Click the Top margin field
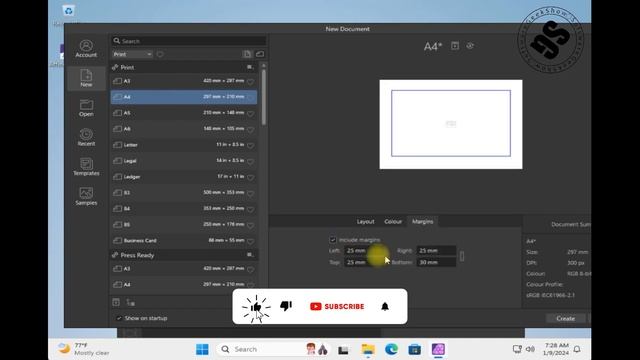The height and width of the screenshot is (360, 640). [364, 262]
